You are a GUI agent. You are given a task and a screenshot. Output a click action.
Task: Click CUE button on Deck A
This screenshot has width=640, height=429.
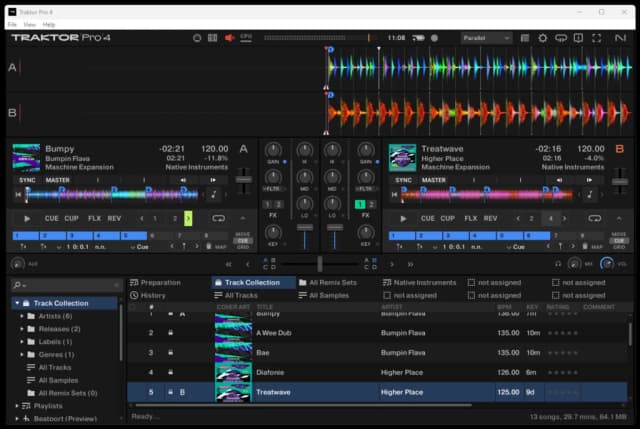[x=51, y=218]
